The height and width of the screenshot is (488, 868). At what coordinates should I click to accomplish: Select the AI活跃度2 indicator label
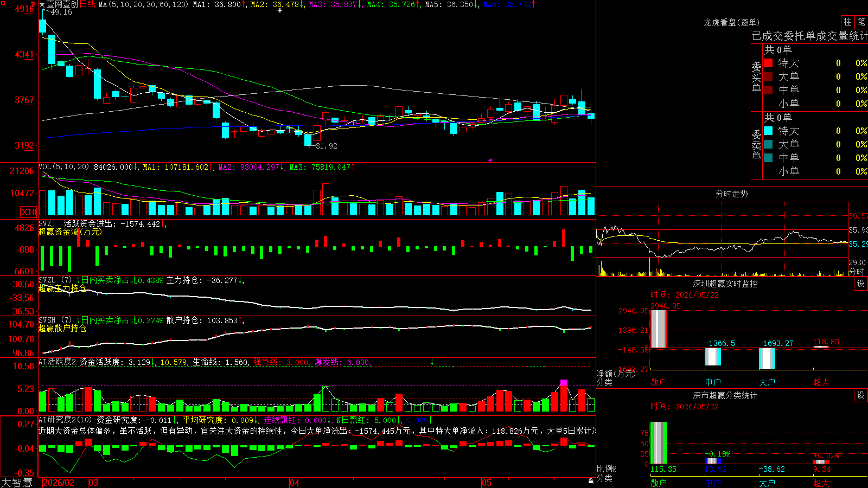[x=57, y=362]
